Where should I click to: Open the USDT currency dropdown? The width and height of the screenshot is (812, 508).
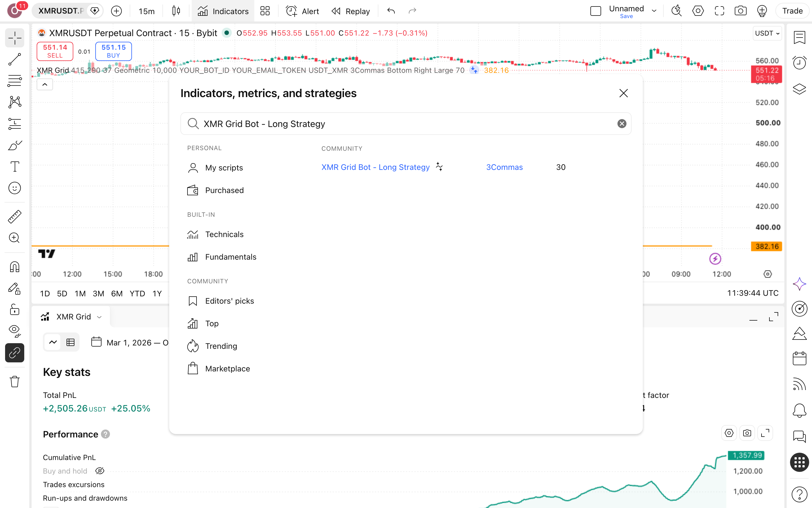[767, 33]
